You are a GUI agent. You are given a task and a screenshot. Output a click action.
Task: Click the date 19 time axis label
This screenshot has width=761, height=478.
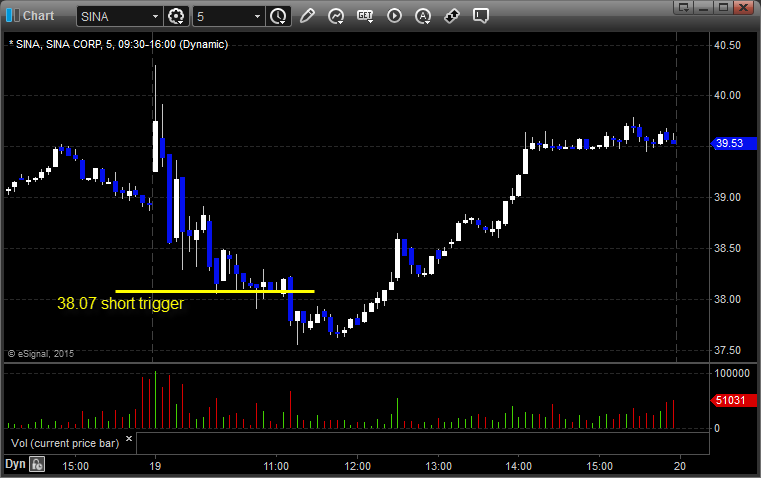tap(155, 466)
